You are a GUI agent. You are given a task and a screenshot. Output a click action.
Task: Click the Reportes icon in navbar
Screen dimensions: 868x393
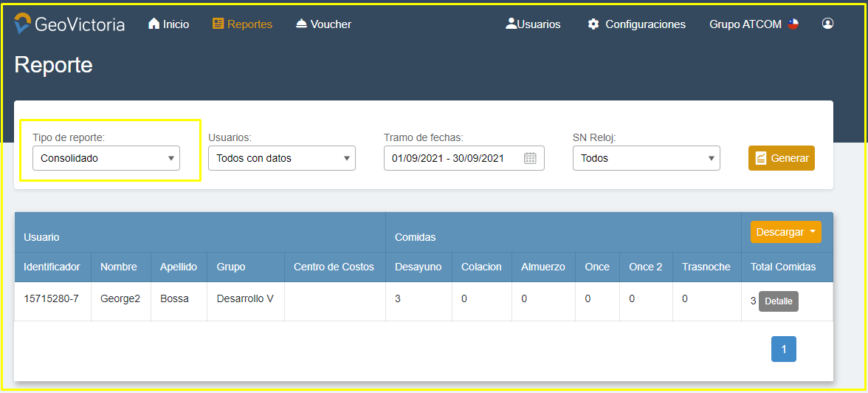(218, 24)
